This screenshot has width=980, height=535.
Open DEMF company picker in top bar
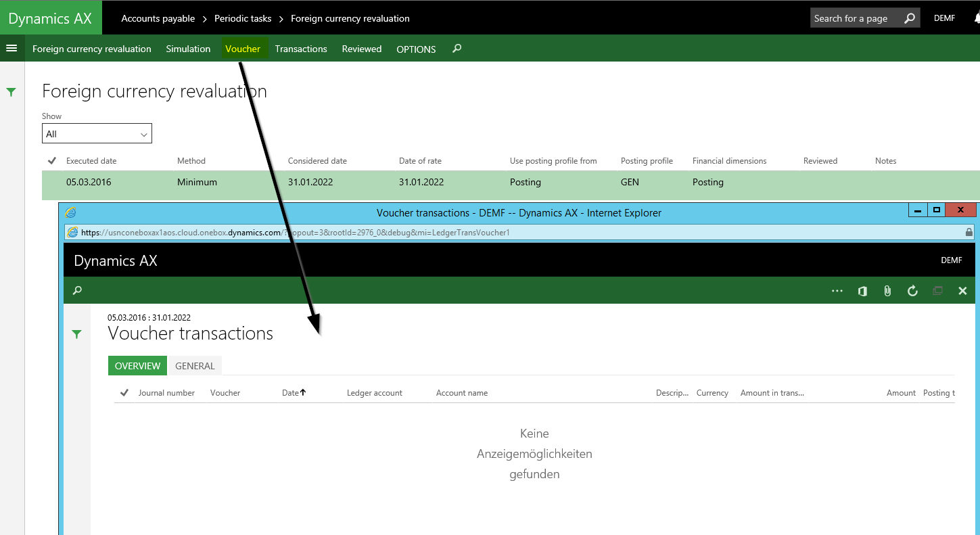pos(944,18)
